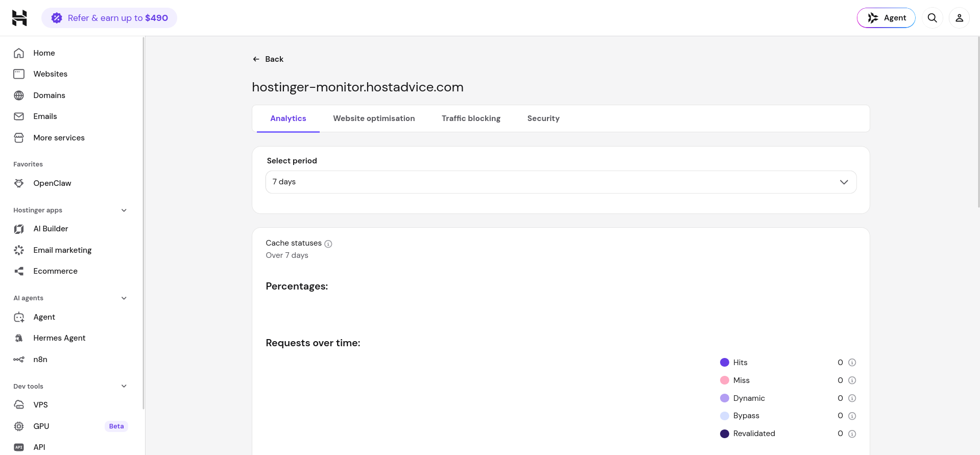
Task: Click the VPS cloud icon
Action: [19, 405]
